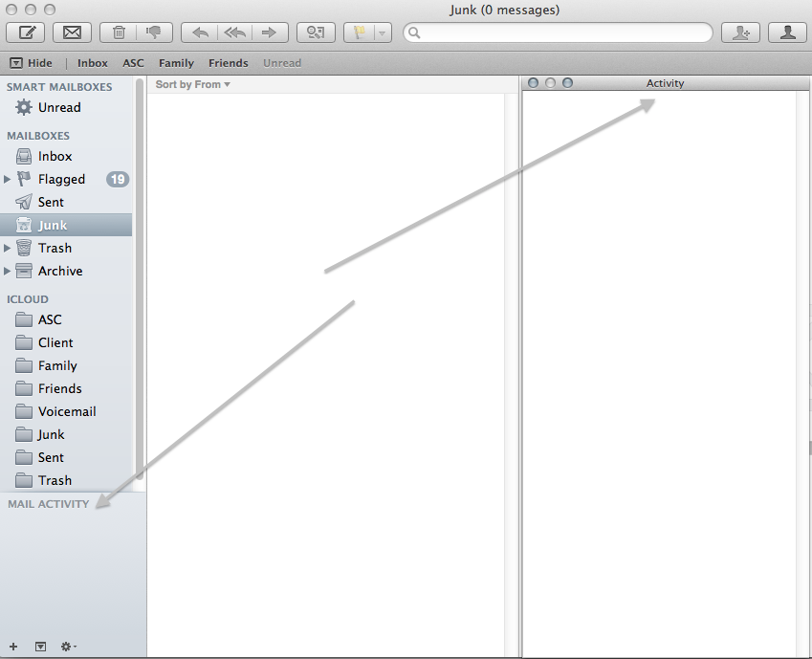The width and height of the screenshot is (812, 659).
Task: Open gear action menu in sidebar
Action: pos(68,646)
